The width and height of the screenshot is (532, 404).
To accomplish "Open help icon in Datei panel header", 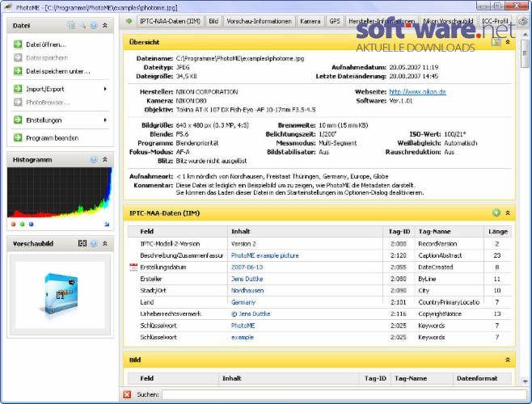I will (94, 25).
